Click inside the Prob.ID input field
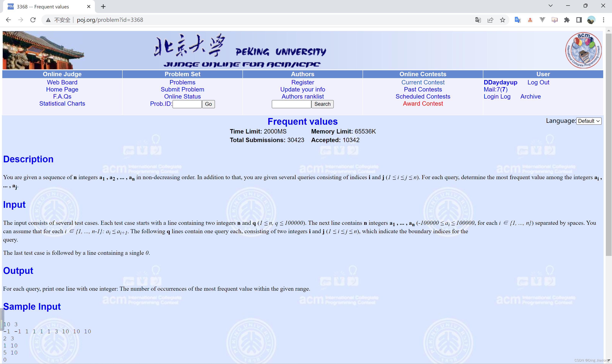This screenshot has width=612, height=364. coord(187,104)
